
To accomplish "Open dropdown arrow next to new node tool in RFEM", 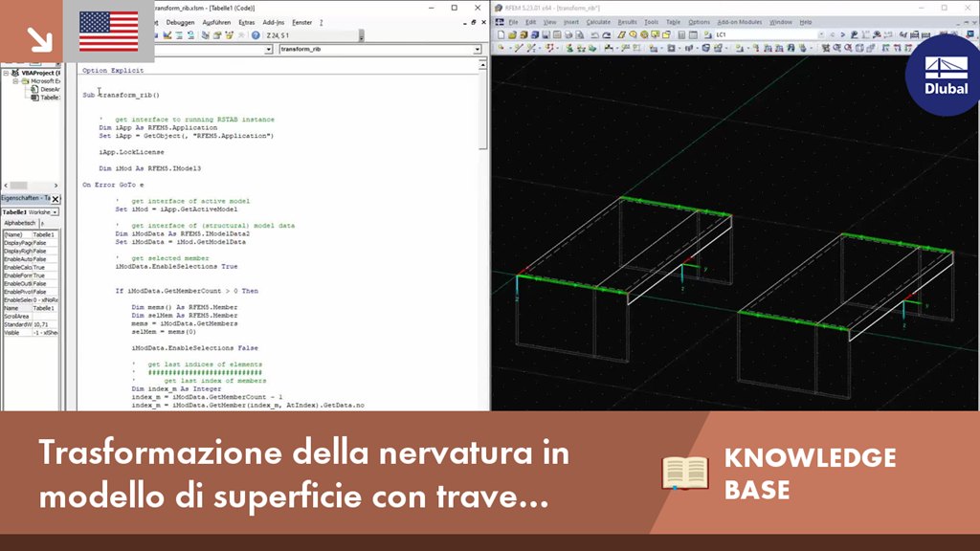I will coord(510,48).
